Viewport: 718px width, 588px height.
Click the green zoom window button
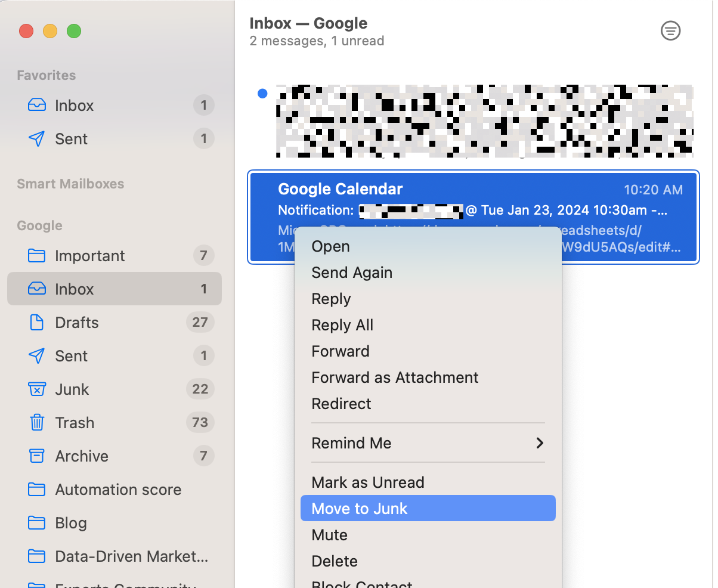(74, 31)
